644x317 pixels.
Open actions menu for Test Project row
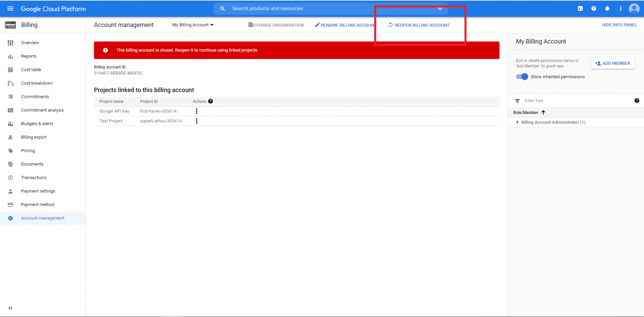click(196, 121)
